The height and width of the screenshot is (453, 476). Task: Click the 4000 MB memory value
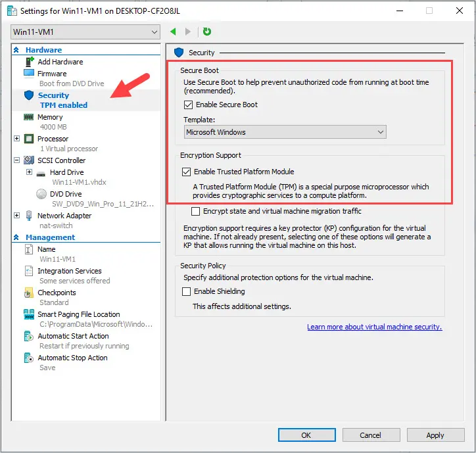tap(53, 127)
